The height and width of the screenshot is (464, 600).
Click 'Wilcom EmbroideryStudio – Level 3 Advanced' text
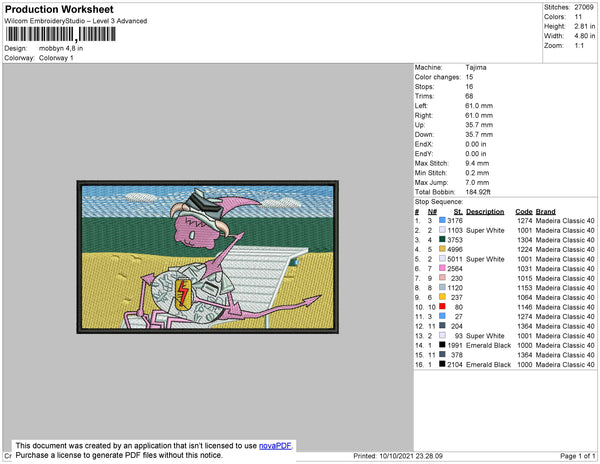click(76, 21)
